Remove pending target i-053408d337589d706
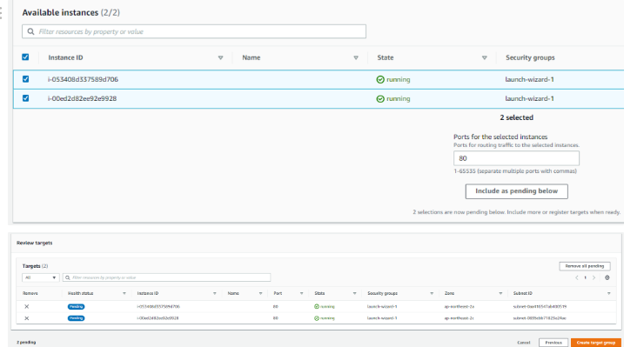The width and height of the screenshot is (644, 347). (27, 307)
